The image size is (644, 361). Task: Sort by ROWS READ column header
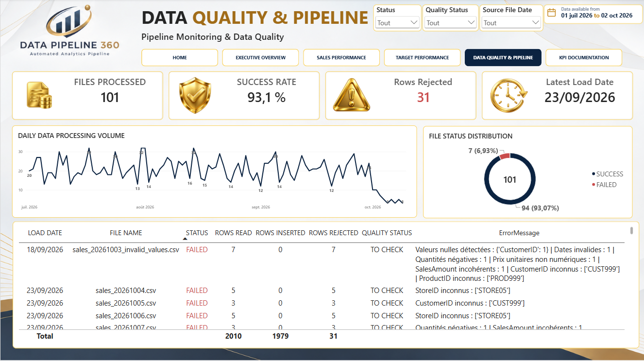pos(234,233)
